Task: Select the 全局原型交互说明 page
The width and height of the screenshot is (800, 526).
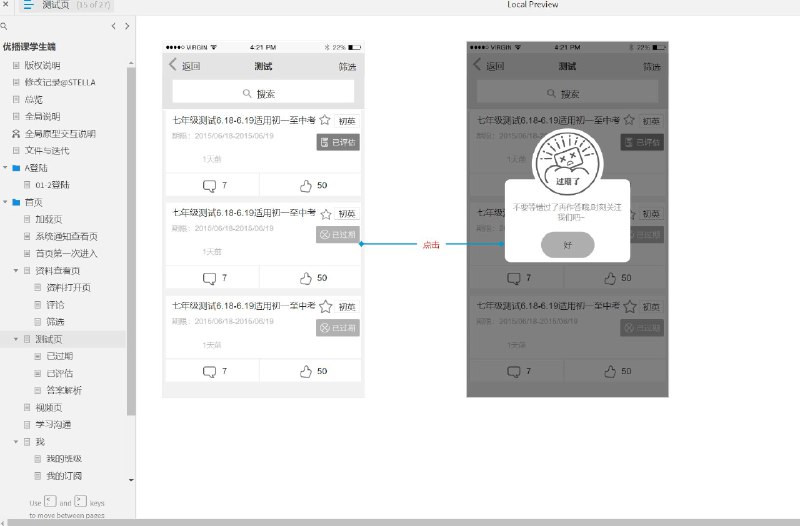Action: tap(60, 134)
